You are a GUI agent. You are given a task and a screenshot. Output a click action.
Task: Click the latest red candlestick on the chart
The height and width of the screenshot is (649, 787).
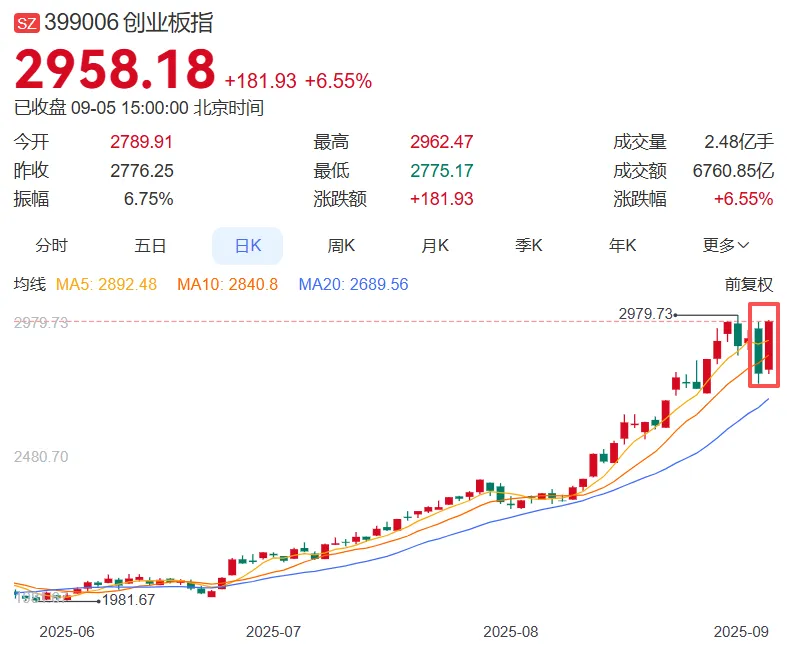pyautogui.click(x=769, y=346)
